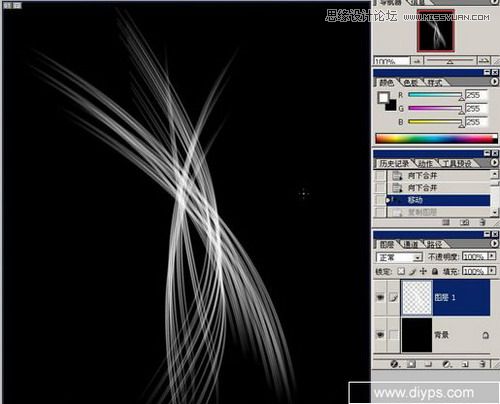The height and width of the screenshot is (404, 500).
Task: Open Layers panel flyout menu arrow
Action: click(x=494, y=244)
